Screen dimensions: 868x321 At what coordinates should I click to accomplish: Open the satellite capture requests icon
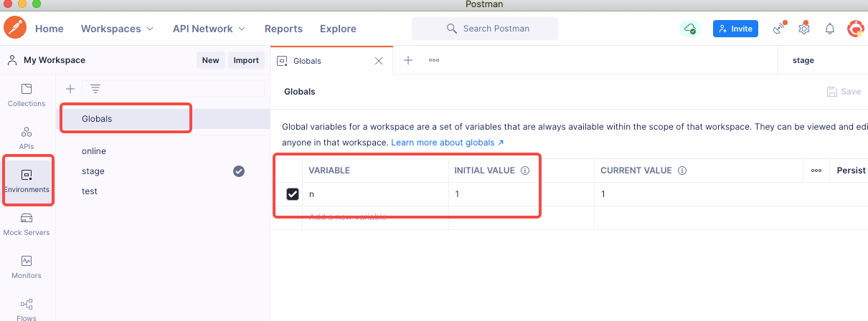pyautogui.click(x=779, y=29)
